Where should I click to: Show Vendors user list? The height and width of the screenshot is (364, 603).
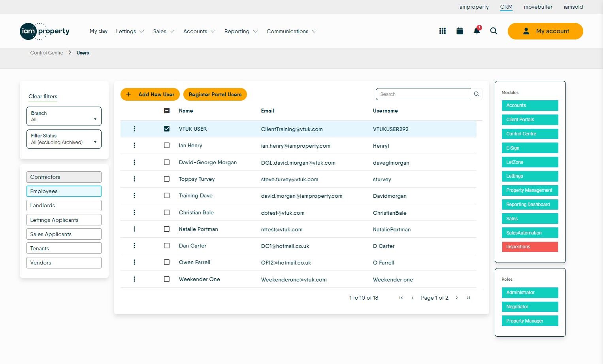pos(64,263)
